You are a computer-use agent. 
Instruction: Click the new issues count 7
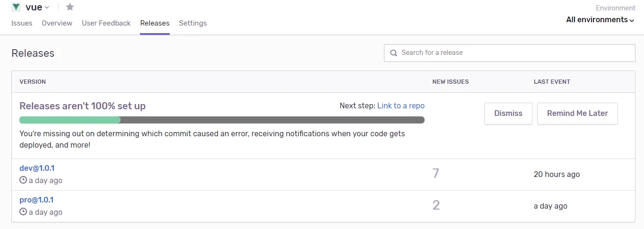(435, 174)
